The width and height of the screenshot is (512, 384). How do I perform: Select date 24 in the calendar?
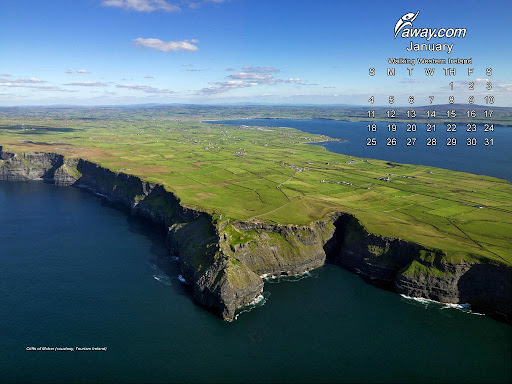489,128
